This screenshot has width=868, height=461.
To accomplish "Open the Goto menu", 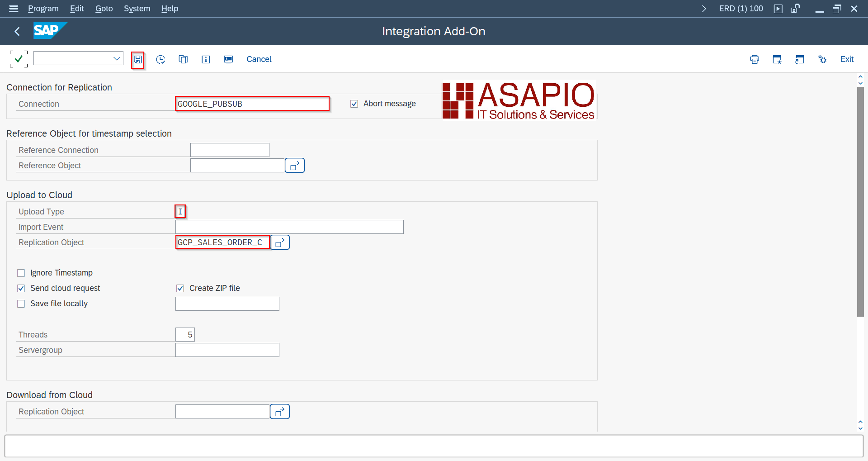I will pos(104,9).
